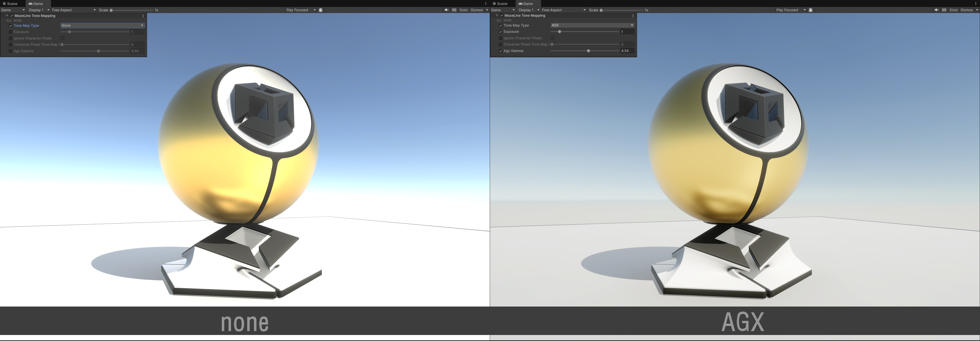Click the bug icon in left Game view
This screenshot has width=980, height=341.
point(321,10)
